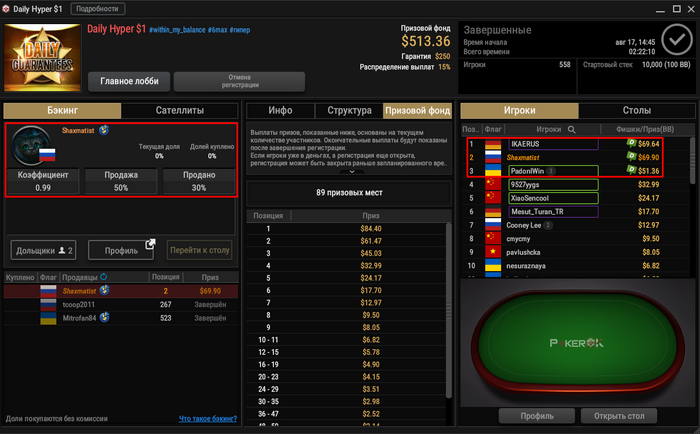Expand the payout description text chevron
700x434 pixels.
pos(352,171)
